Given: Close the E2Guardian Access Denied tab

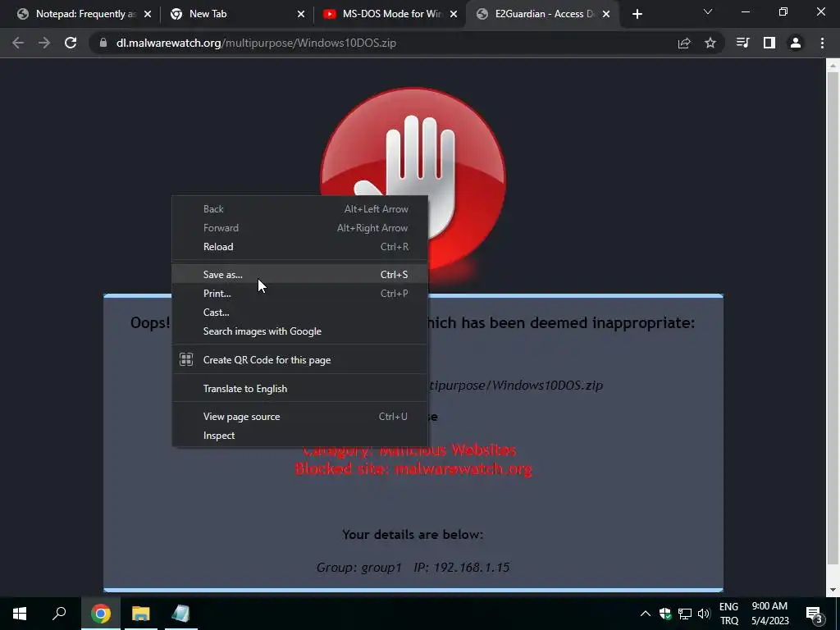Looking at the screenshot, I should 606,15.
